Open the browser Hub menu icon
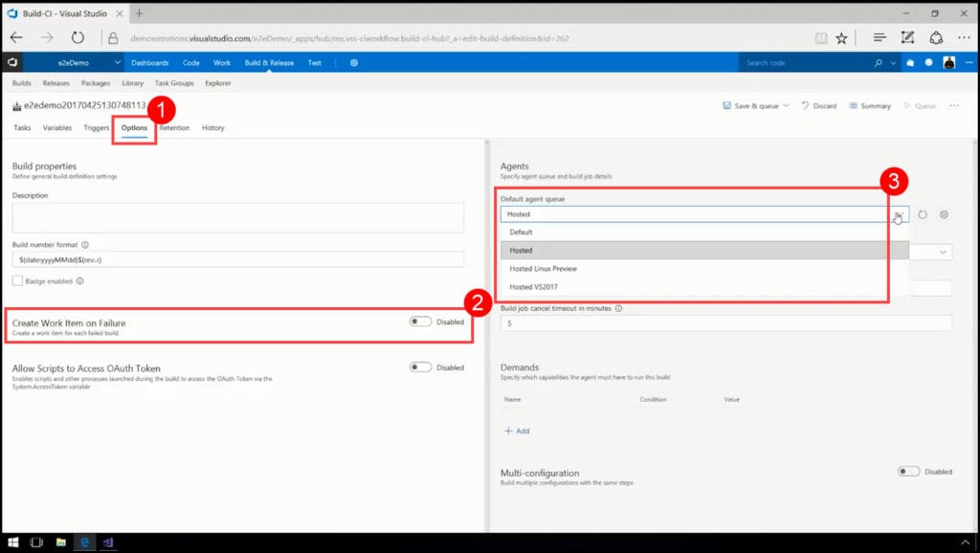This screenshot has width=980, height=553. [x=880, y=38]
